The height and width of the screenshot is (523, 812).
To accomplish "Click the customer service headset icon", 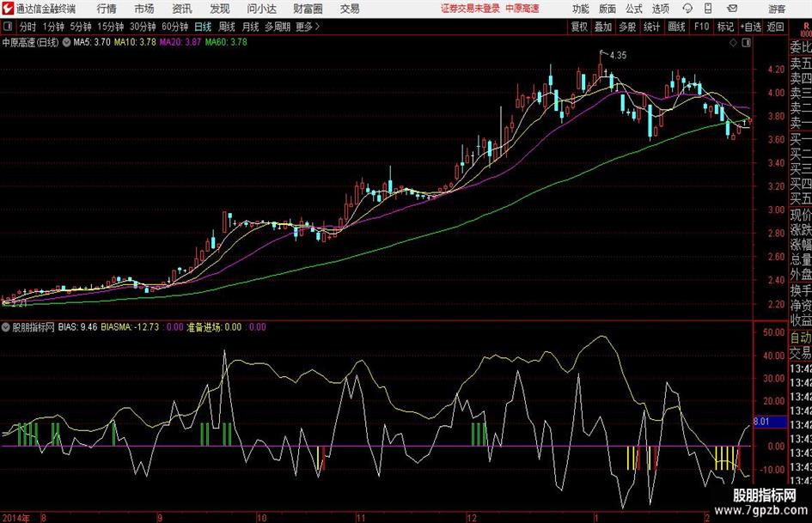I will click(x=687, y=9).
